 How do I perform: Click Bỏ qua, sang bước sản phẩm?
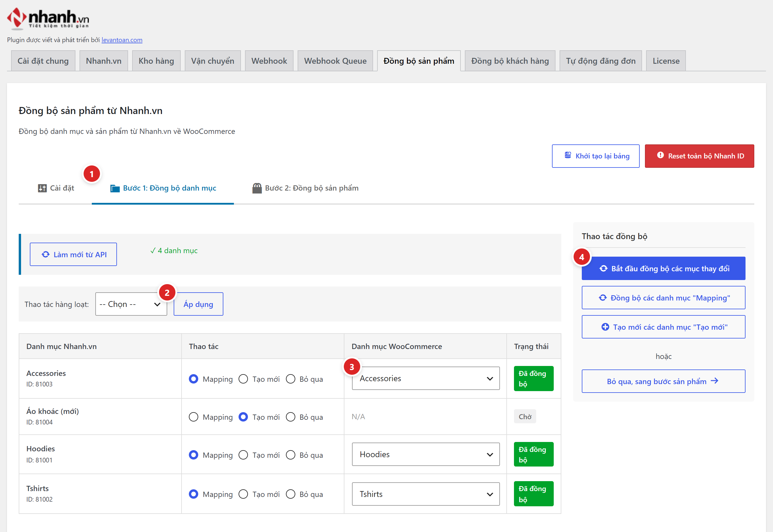point(663,381)
